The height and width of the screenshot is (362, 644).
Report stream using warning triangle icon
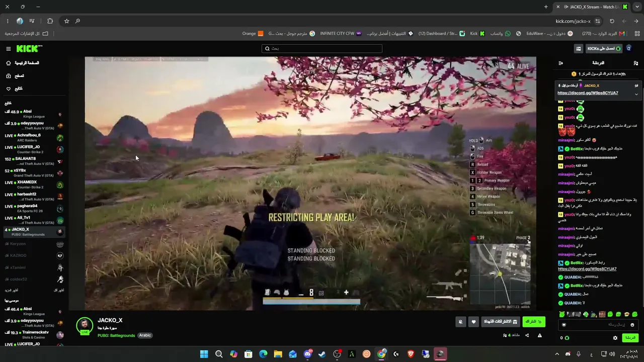(x=540, y=335)
